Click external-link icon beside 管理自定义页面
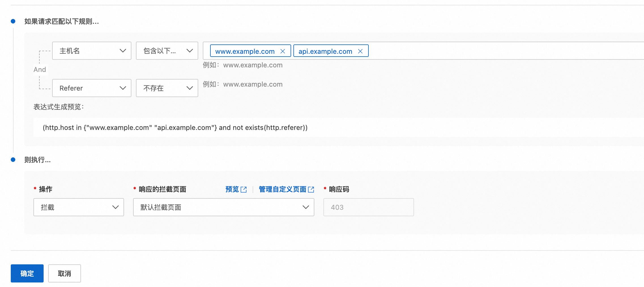Viewport: 644px width, 287px height. (311, 190)
